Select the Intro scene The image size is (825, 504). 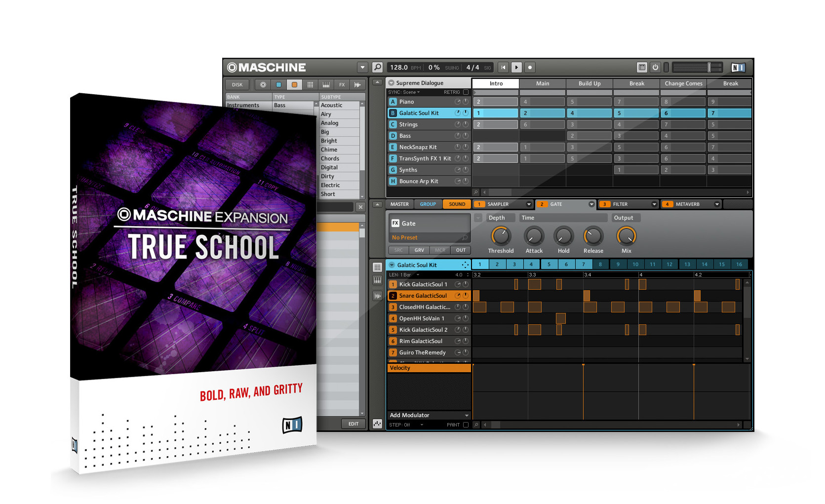click(x=496, y=83)
